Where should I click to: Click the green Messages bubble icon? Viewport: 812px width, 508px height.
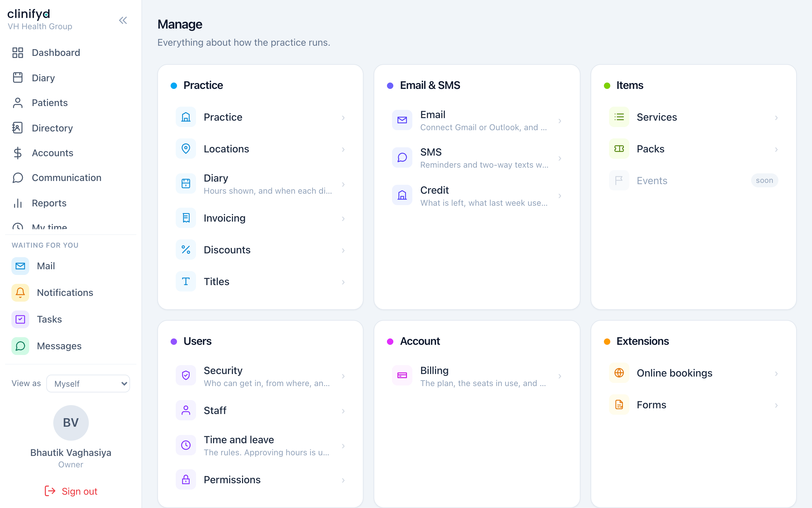pyautogui.click(x=20, y=346)
